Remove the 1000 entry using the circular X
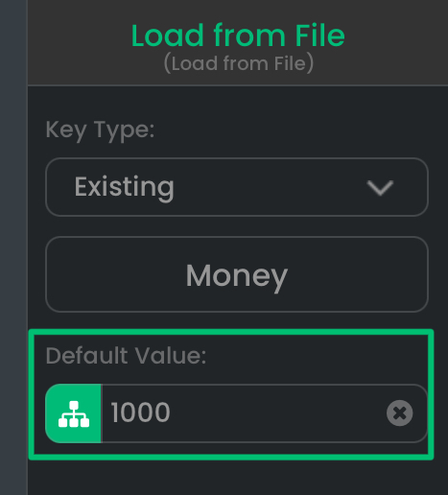The width and height of the screenshot is (448, 495). coord(399,413)
